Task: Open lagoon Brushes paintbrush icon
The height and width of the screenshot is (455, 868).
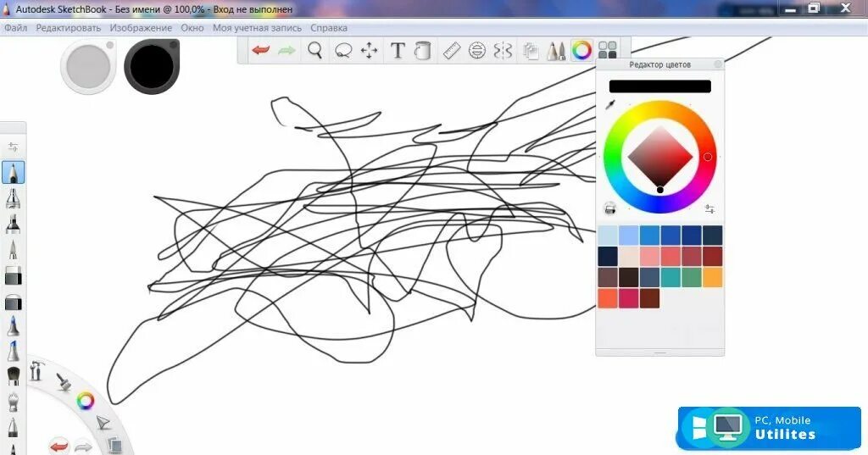Action: pyautogui.click(x=64, y=381)
